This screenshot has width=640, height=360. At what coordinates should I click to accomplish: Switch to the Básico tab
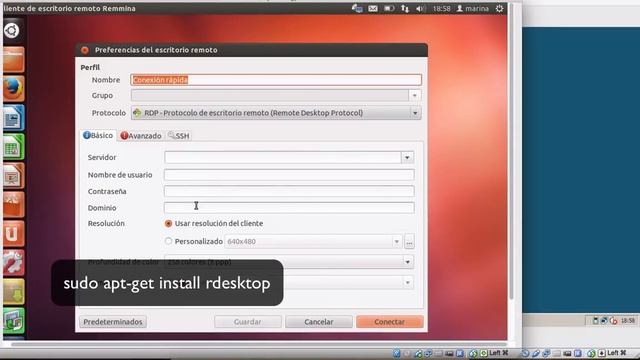pyautogui.click(x=98, y=136)
